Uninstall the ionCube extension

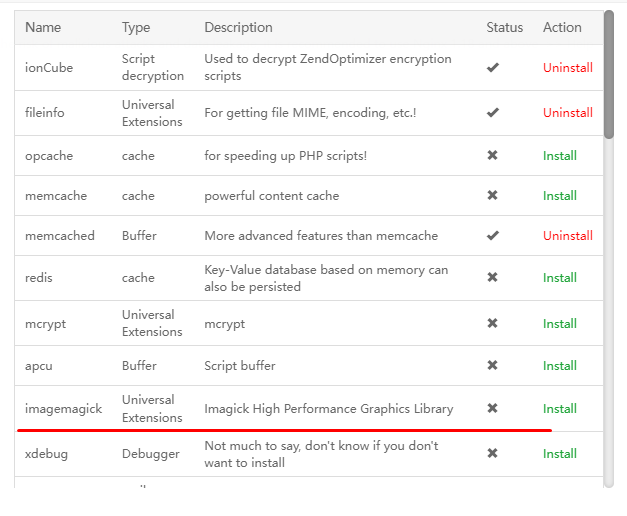click(x=567, y=68)
